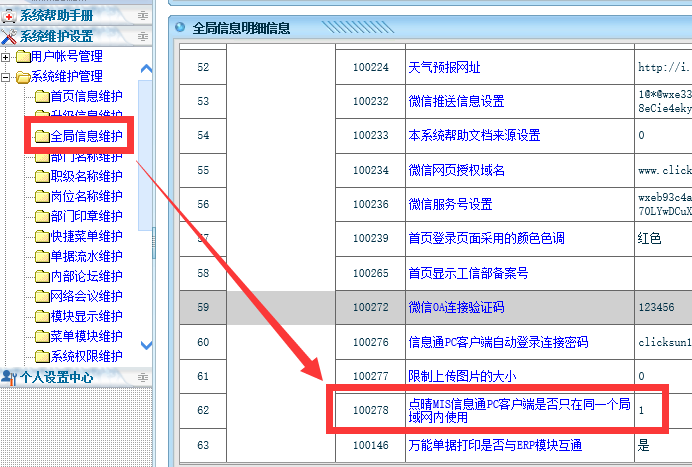Click the sidebar scroll-up chevron arrow
The height and width of the screenshot is (467, 692).
coord(147,69)
